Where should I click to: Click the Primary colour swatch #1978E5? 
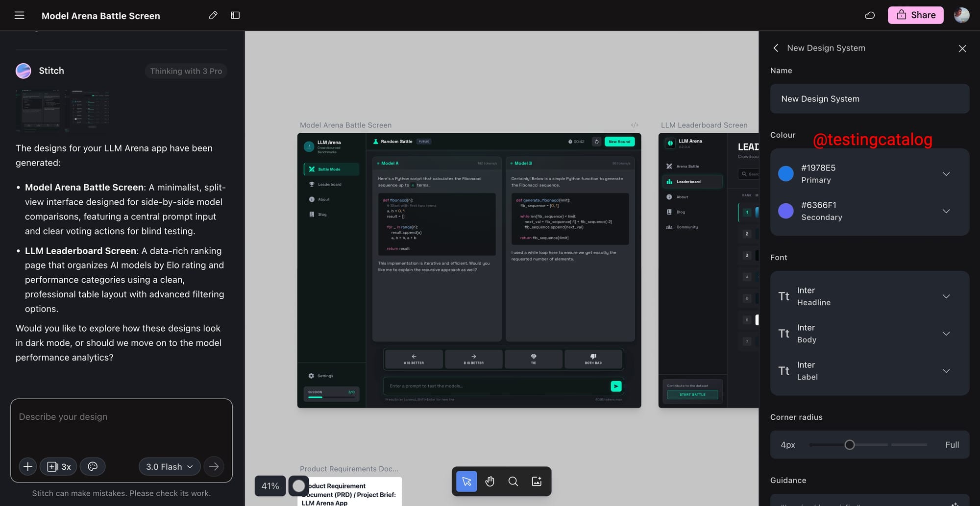tap(786, 174)
